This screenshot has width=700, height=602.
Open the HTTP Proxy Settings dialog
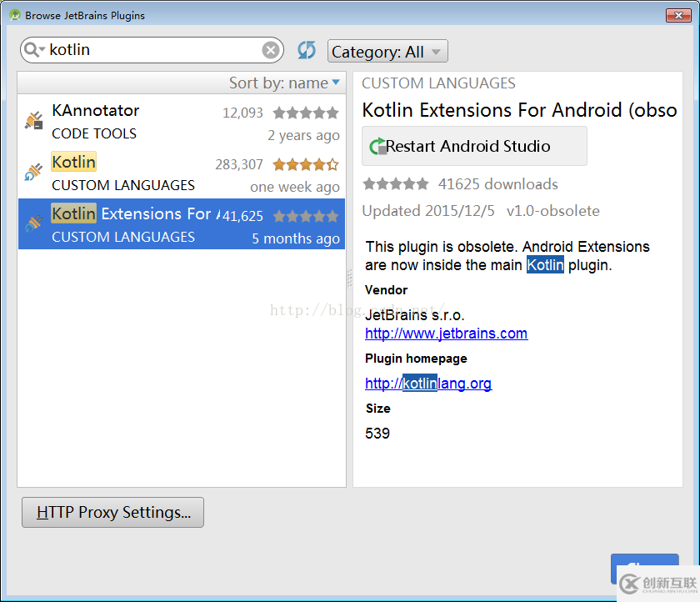112,513
